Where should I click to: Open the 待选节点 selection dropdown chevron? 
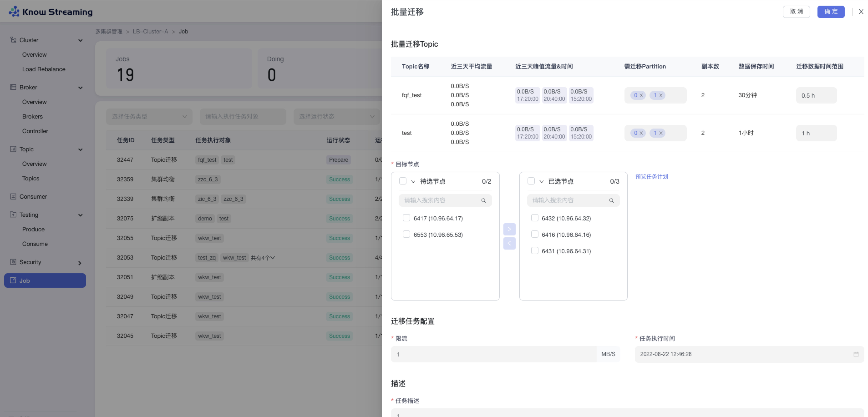pos(413,182)
